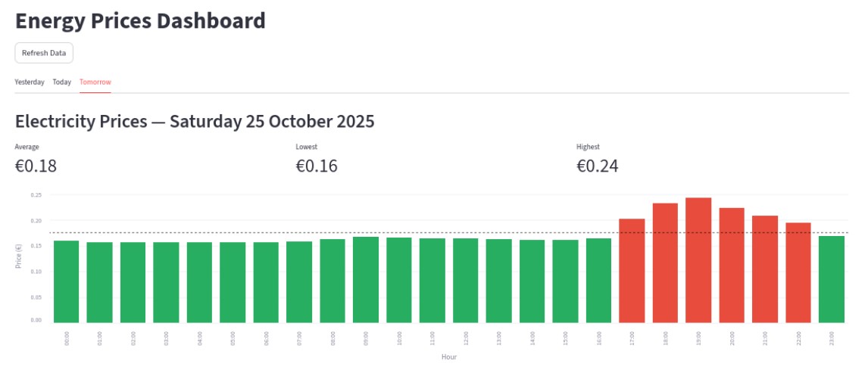The image size is (868, 376).
Task: Click the green bar for 03:00
Action: click(166, 282)
